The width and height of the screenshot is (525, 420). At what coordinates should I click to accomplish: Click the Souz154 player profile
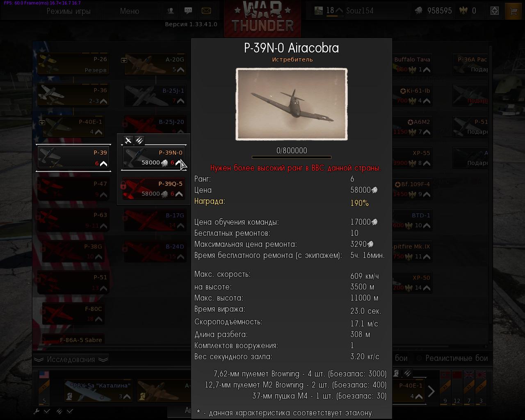point(359,11)
